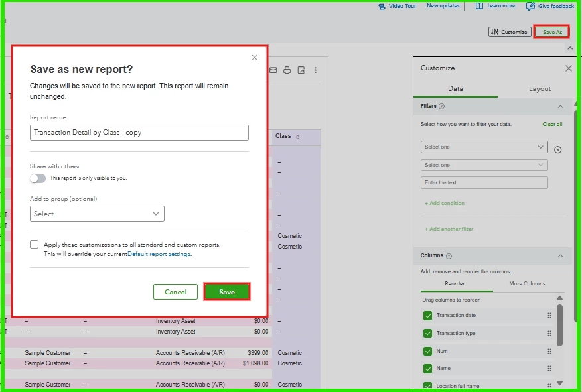Click Filters help question mark icon
The height and width of the screenshot is (392, 582).
[x=441, y=106]
